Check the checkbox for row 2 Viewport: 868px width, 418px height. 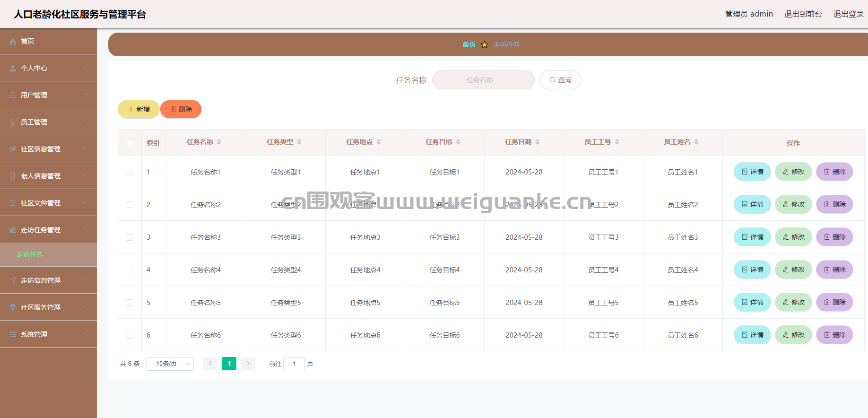(x=129, y=205)
